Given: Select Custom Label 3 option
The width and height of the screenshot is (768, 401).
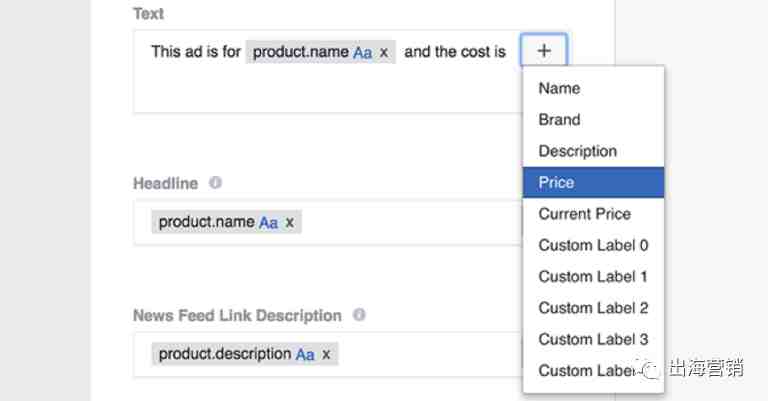Looking at the screenshot, I should click(593, 339).
